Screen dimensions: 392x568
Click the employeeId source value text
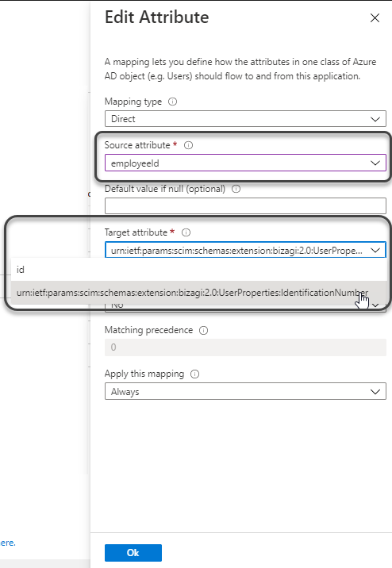(135, 163)
